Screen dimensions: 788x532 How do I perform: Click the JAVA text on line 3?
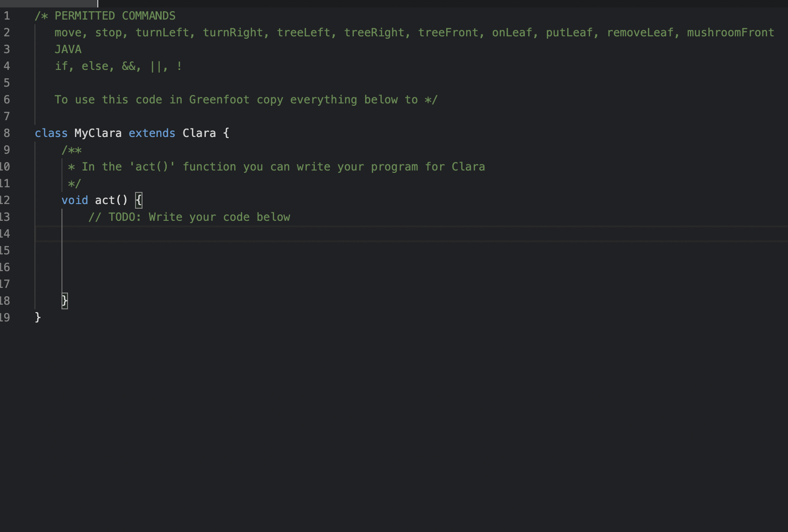click(x=68, y=49)
